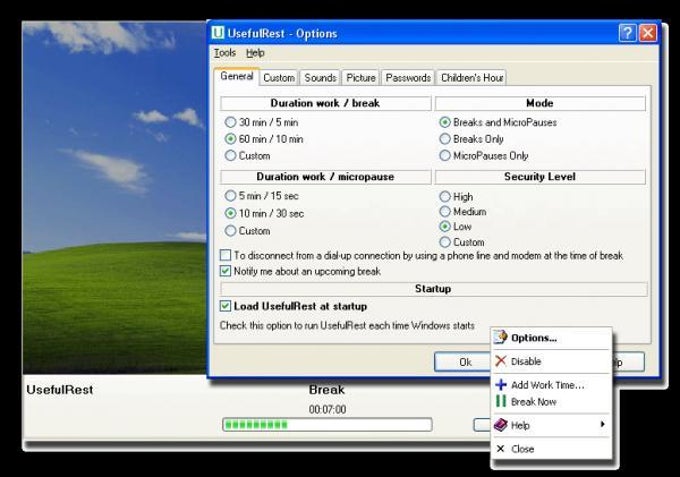680x477 pixels.
Task: Click the blue plus Add Work Time icon
Action: click(501, 384)
